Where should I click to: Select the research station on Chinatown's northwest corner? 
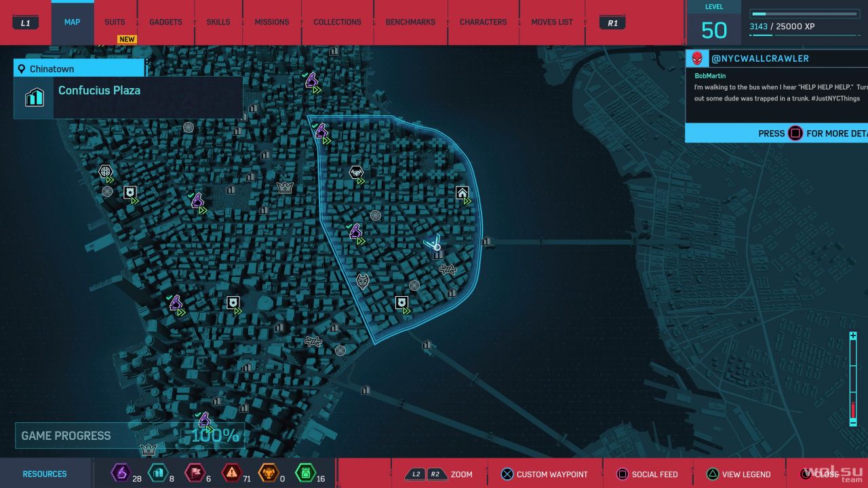coord(320,129)
